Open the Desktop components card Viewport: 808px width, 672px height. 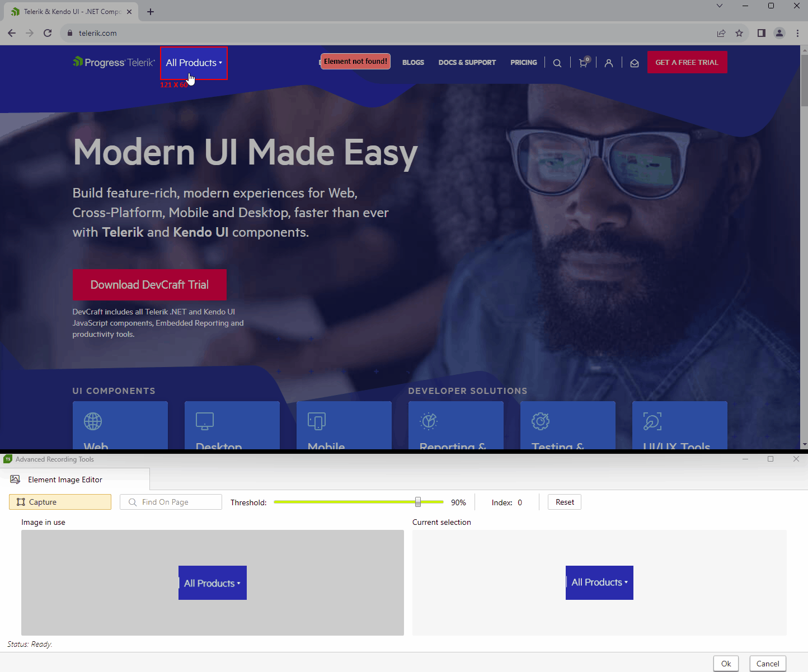(x=232, y=425)
